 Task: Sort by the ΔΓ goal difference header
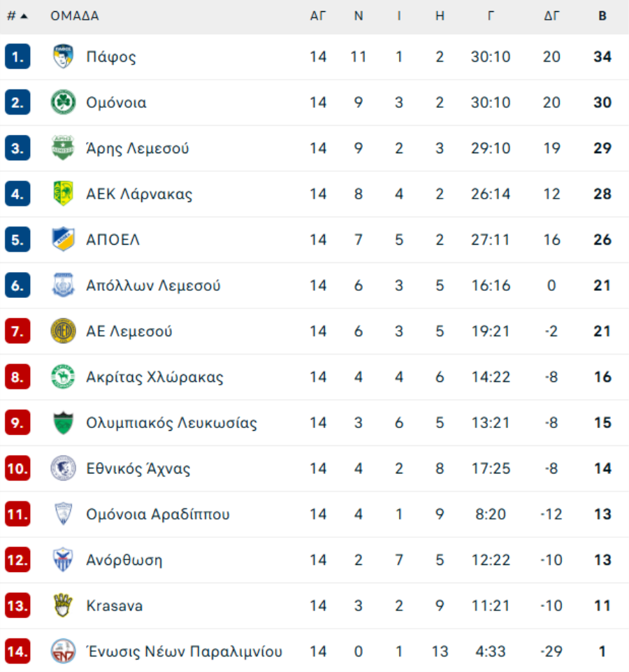pyautogui.click(x=551, y=16)
